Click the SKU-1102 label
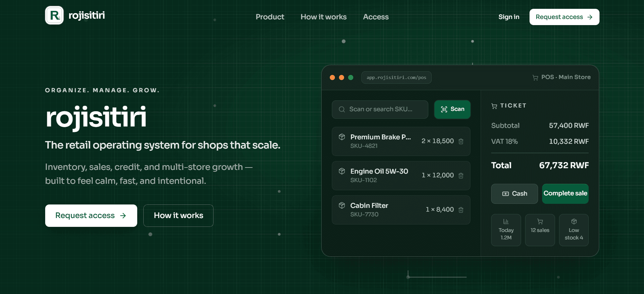The image size is (644, 294). [x=363, y=180]
